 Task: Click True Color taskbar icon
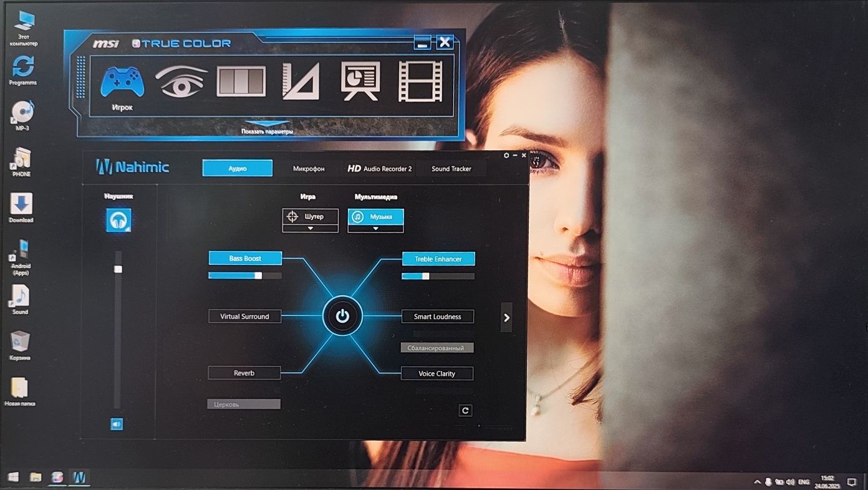pyautogui.click(x=57, y=478)
